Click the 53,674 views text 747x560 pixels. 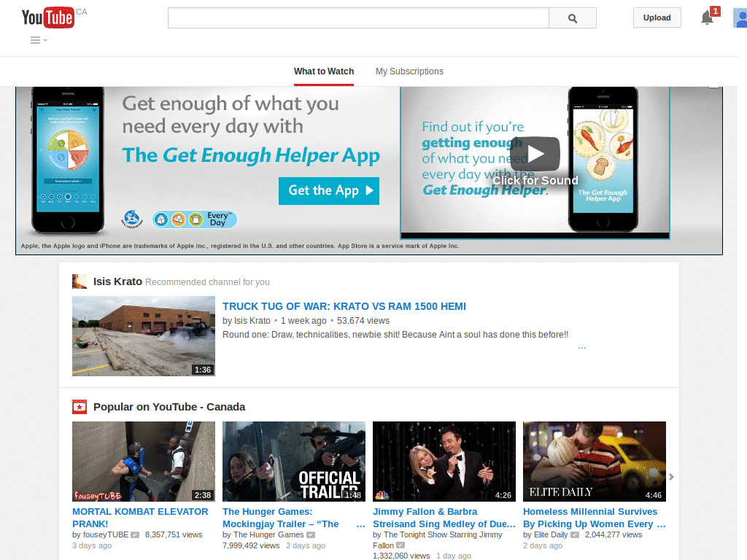(x=363, y=321)
